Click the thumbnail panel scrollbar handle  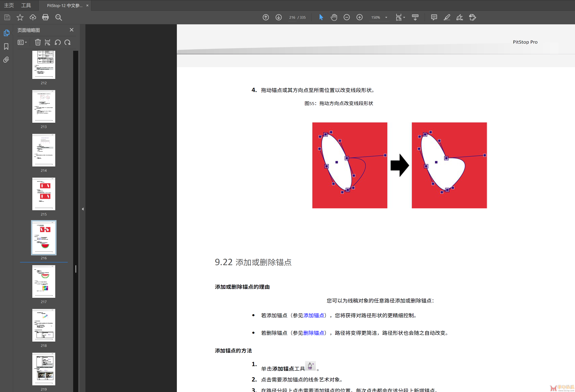point(76,269)
